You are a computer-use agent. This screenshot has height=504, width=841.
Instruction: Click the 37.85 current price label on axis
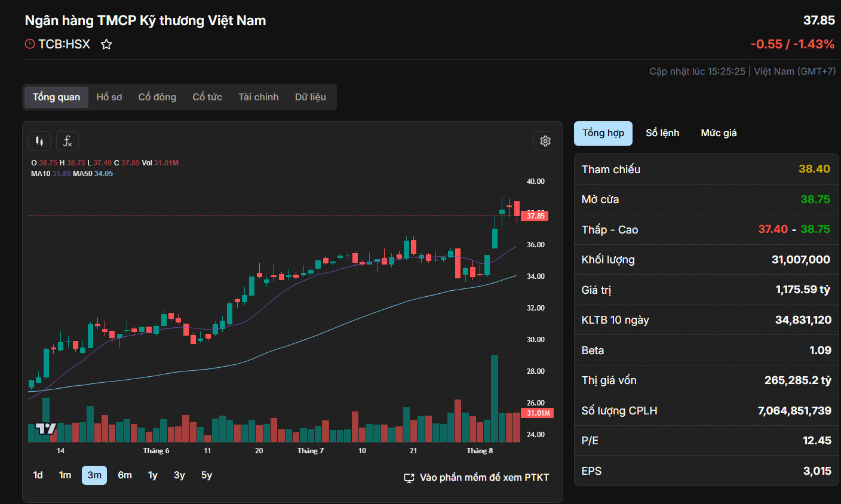point(535,216)
